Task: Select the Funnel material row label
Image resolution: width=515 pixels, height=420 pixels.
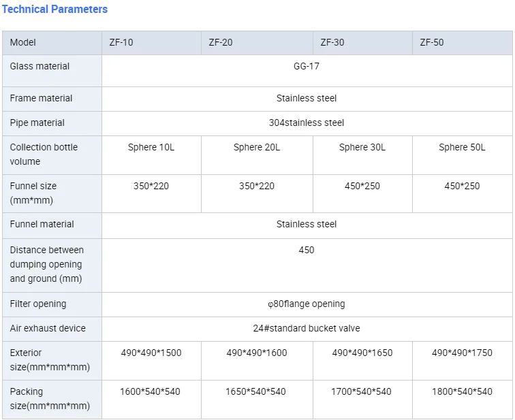Action: (42, 224)
